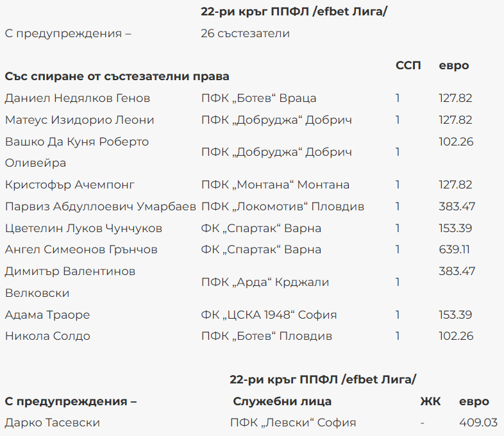Select player Ангел Симеонов Грънчов
This screenshot has height=436, width=504.
[x=81, y=249]
